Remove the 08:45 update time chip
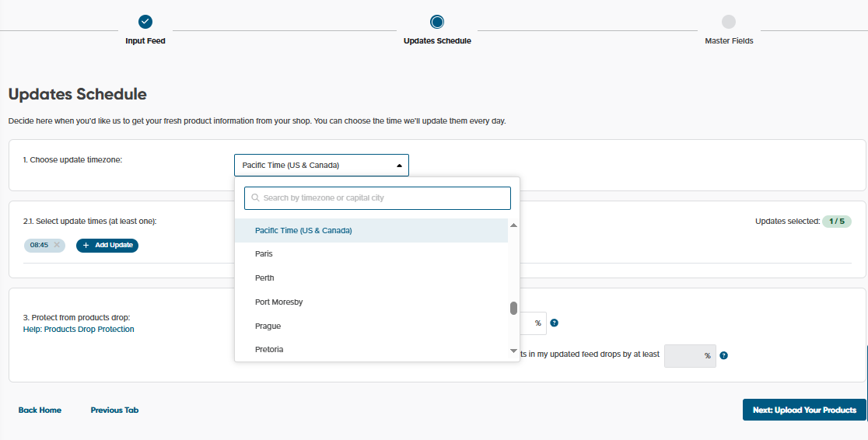This screenshot has height=440, width=868. [57, 245]
